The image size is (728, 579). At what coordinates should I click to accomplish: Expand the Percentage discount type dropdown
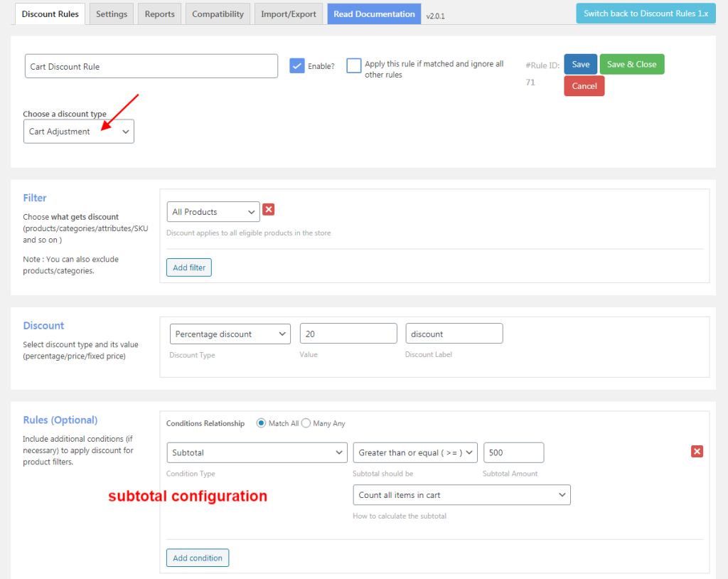tap(230, 334)
